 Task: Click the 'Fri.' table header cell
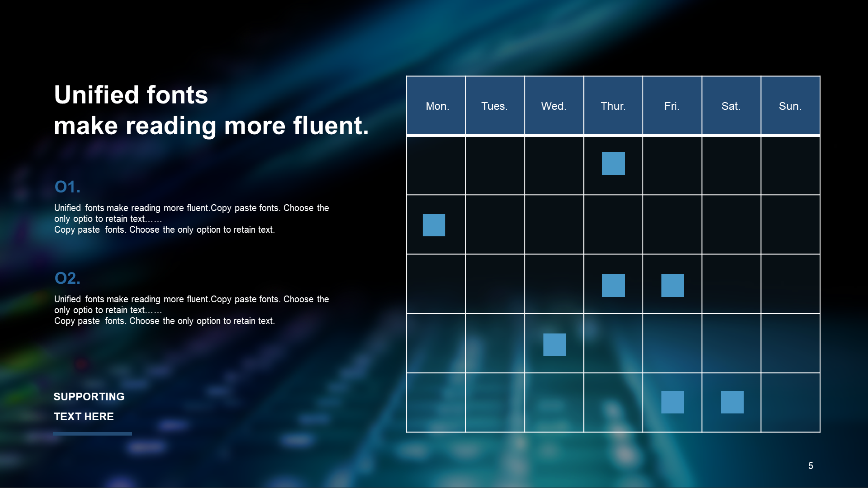point(672,106)
